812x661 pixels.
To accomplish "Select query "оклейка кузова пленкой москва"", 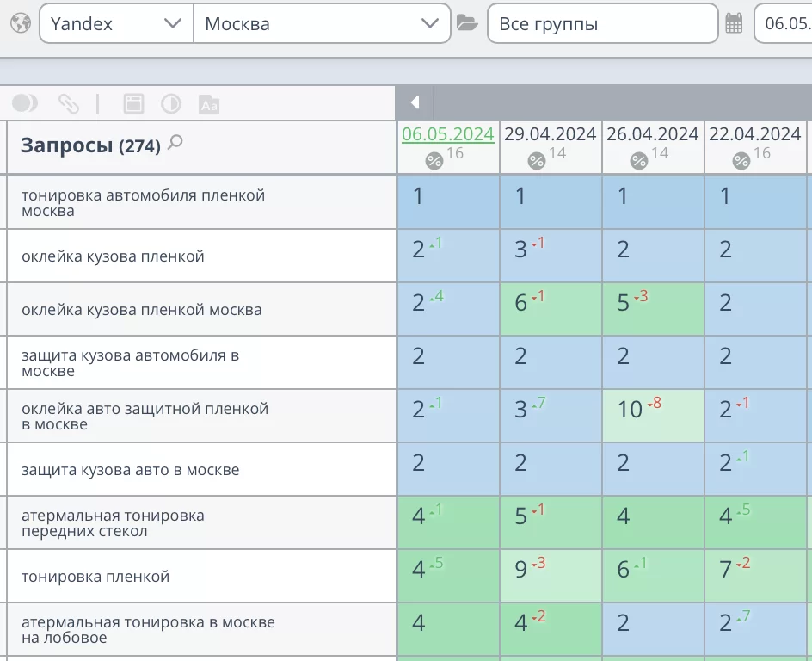I will (x=142, y=310).
